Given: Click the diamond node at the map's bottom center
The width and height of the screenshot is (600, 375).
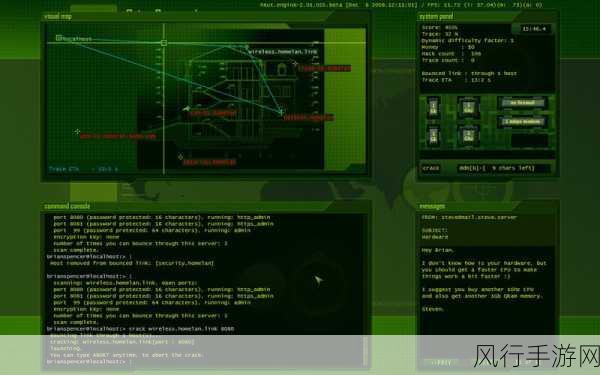Looking at the screenshot, I should pyautogui.click(x=180, y=157).
